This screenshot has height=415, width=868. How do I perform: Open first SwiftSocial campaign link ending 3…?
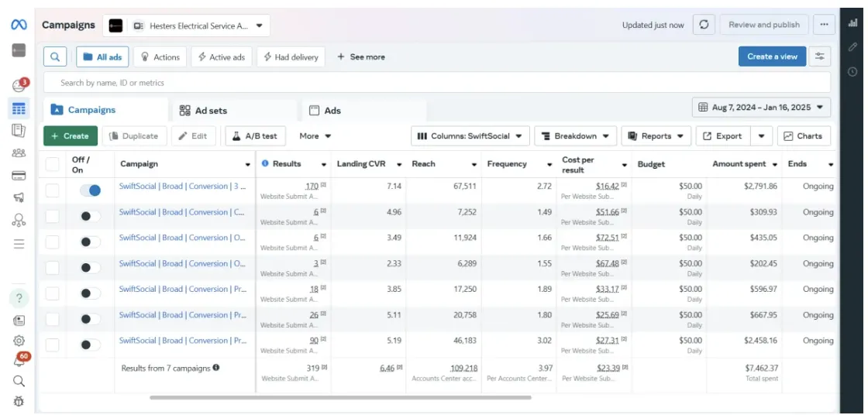pyautogui.click(x=182, y=187)
